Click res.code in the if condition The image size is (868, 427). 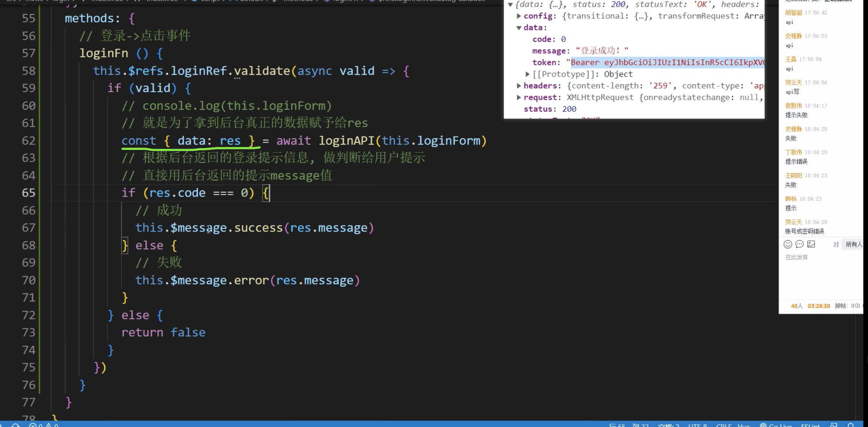coord(178,193)
